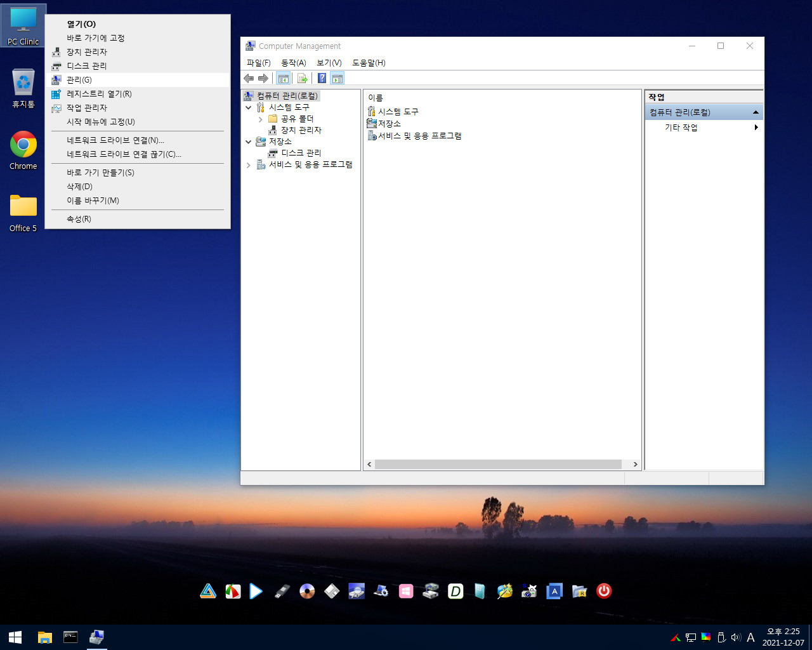Open the PC Clinic desktop icon

23,25
